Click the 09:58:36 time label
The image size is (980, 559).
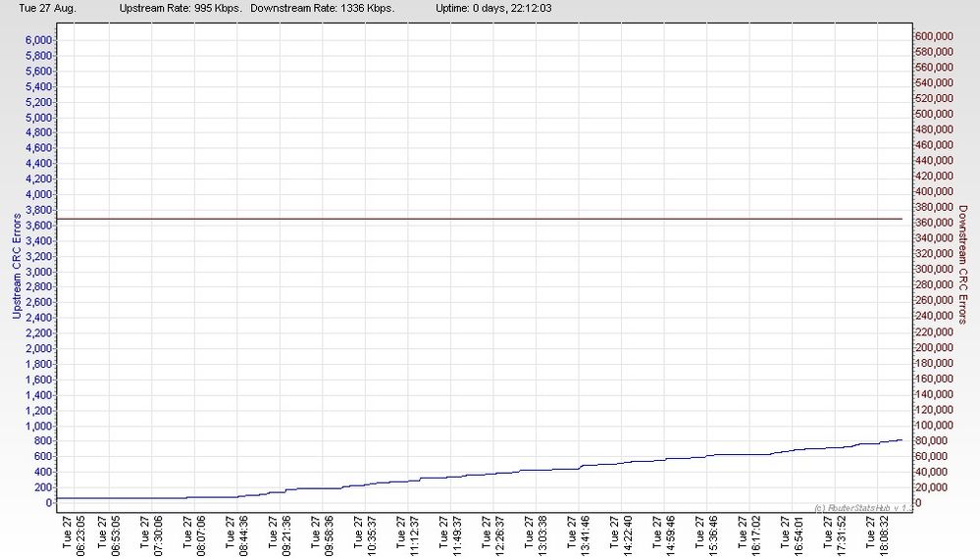coord(328,535)
